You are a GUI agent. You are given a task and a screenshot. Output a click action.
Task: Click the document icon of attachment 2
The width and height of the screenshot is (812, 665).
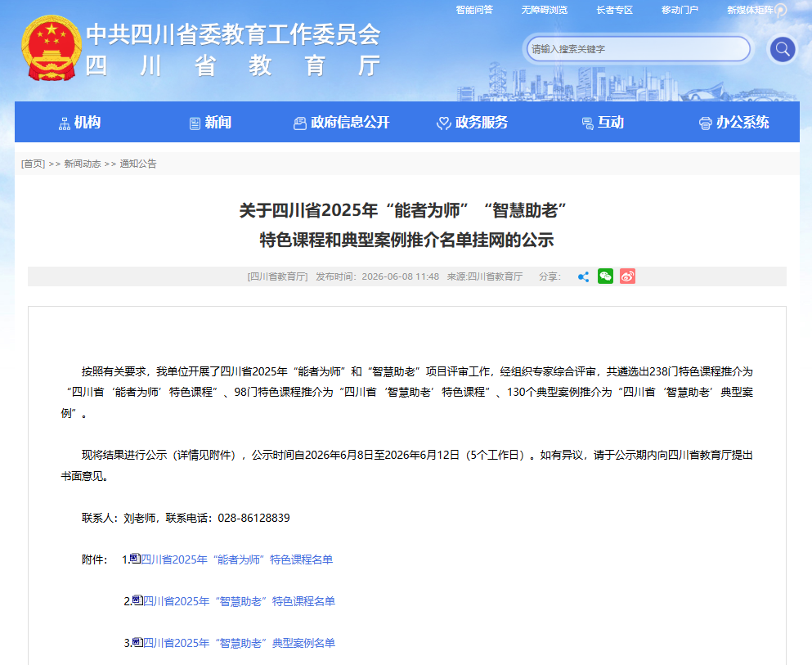tap(137, 600)
